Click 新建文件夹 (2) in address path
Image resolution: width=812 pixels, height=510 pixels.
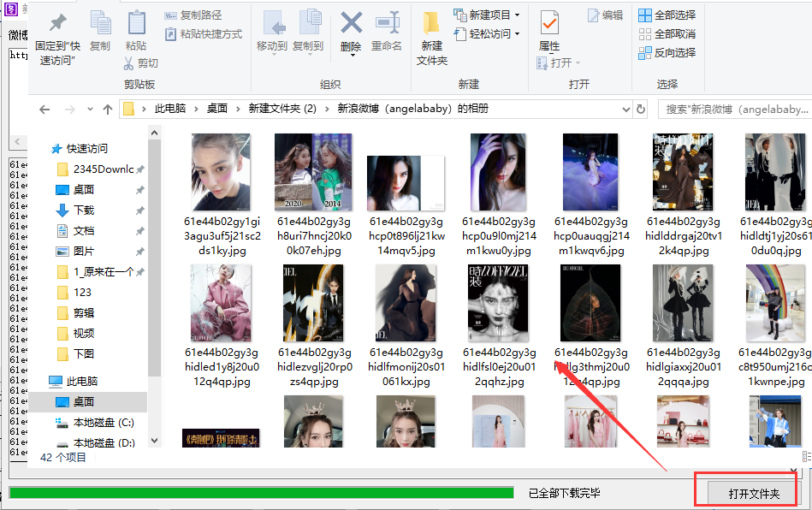[x=282, y=109]
